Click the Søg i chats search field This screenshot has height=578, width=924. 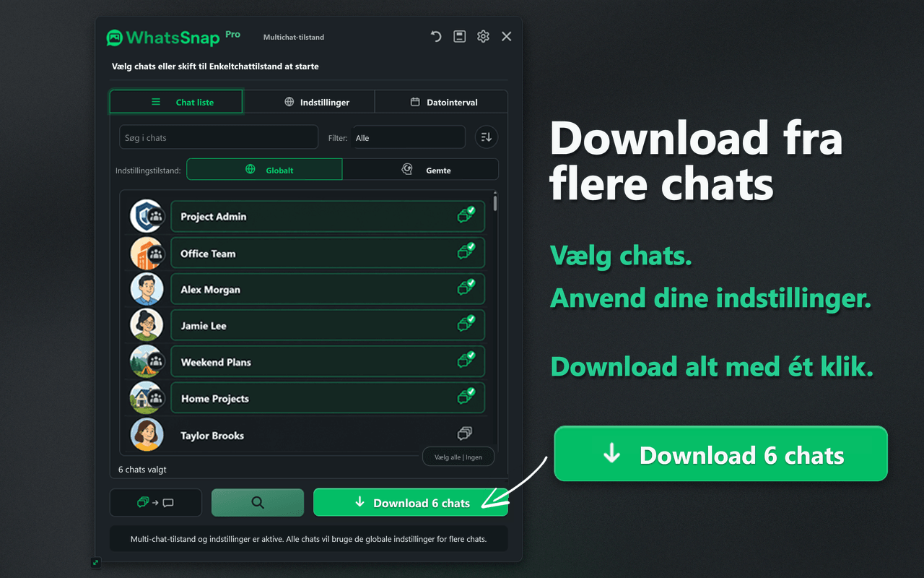pyautogui.click(x=219, y=137)
